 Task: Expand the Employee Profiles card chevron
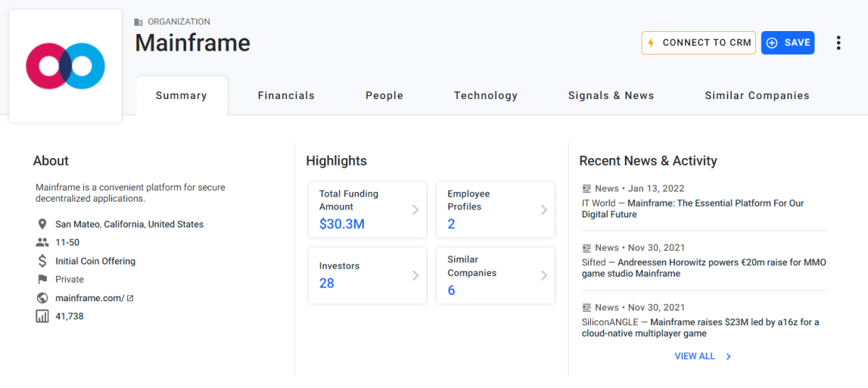tap(544, 210)
